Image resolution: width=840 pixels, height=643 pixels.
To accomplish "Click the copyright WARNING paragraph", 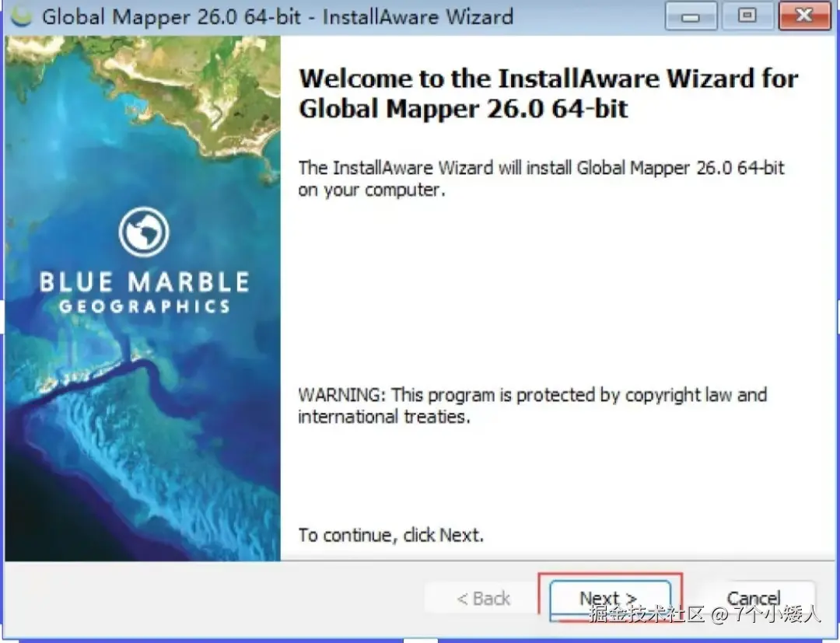I will point(533,406).
